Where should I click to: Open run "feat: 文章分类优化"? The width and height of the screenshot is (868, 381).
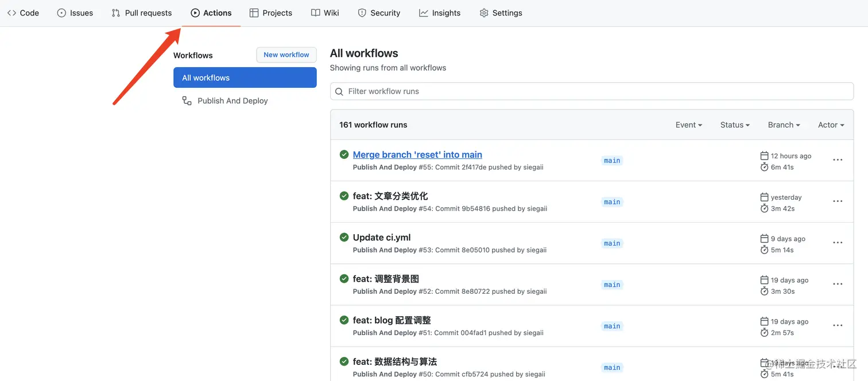(390, 196)
